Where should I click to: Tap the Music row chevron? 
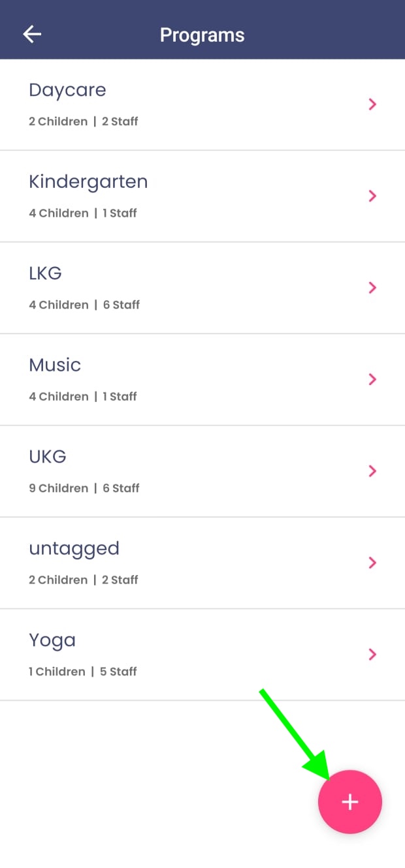click(372, 379)
